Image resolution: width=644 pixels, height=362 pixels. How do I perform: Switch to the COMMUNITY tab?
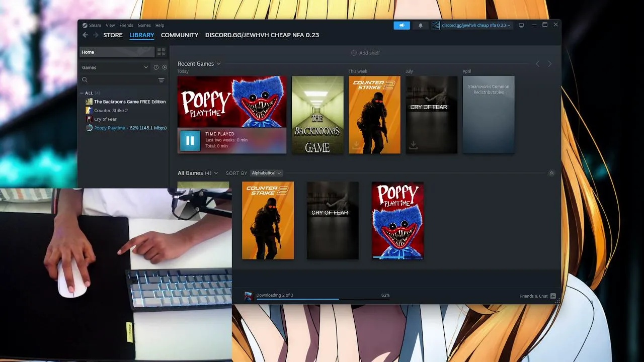(x=180, y=35)
